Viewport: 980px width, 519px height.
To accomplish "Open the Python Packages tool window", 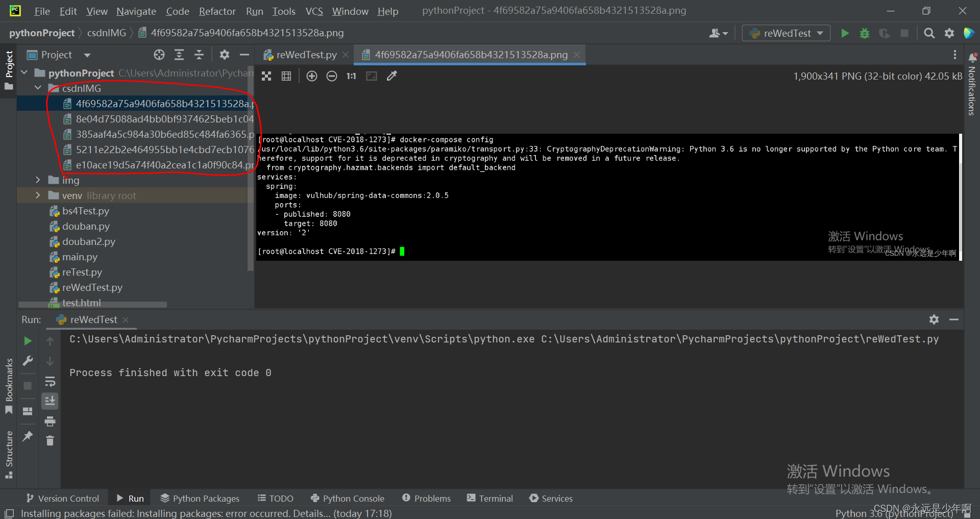I will (200, 499).
